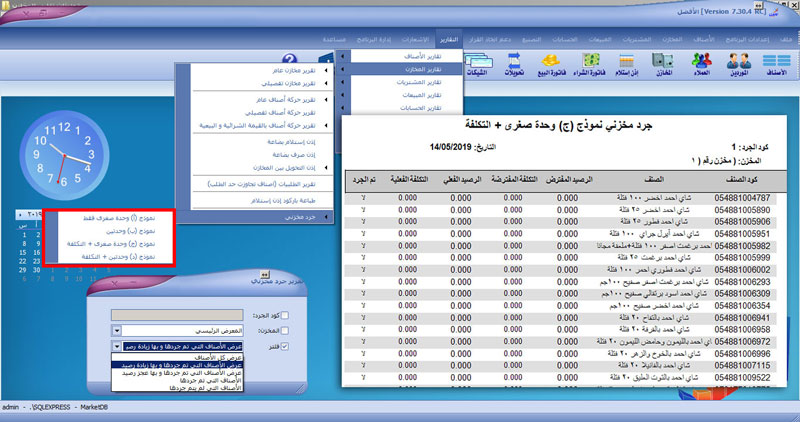Open فاتورة الشراء purchase invoice icon
Viewport: 800px width, 422px height.
click(590, 65)
